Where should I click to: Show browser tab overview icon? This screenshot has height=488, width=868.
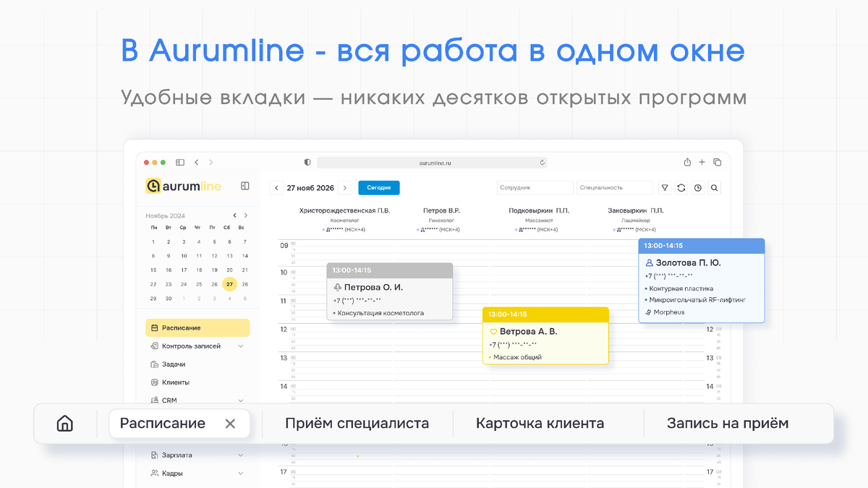pos(717,163)
